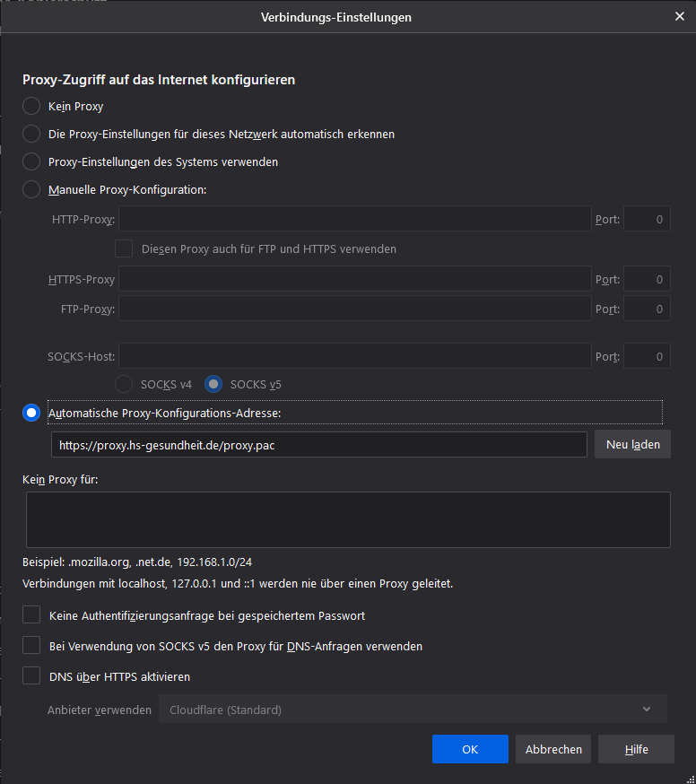
Task: Toggle Keine Authentifizierungsanfrage bei gespeichertem Passwort
Action: tap(32, 615)
